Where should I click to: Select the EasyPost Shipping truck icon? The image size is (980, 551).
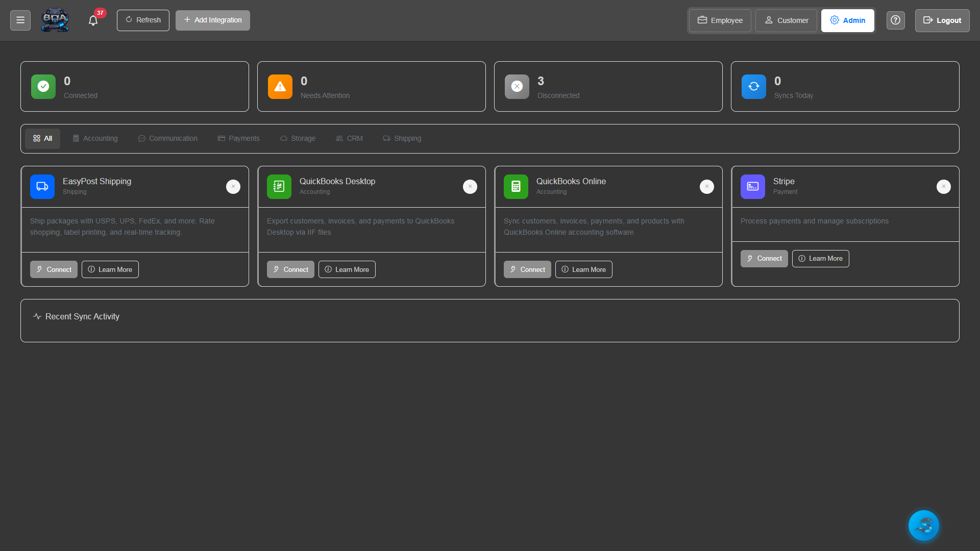click(x=42, y=186)
